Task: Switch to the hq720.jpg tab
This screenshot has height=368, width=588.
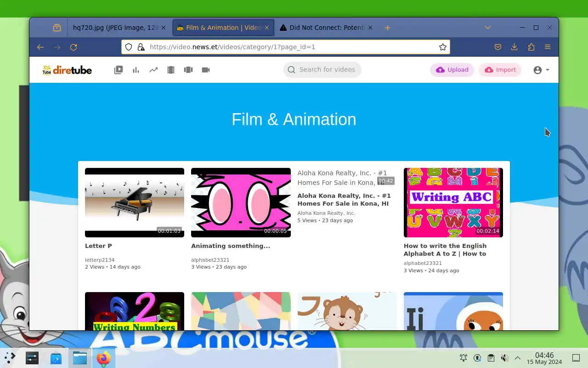Action: click(x=116, y=28)
